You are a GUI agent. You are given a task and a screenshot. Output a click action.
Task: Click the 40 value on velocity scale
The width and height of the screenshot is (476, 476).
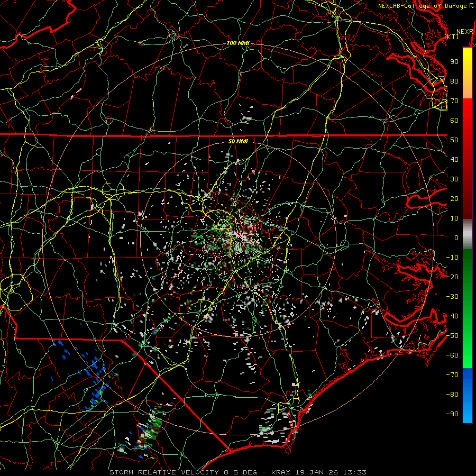click(454, 160)
